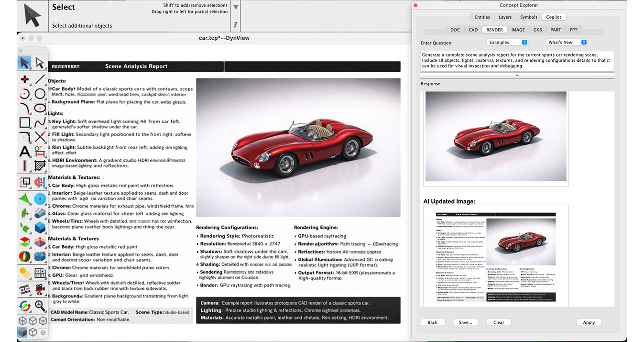Choose the vertical centerline tool
Image resolution: width=644 pixels, height=342 pixels.
coord(24,166)
